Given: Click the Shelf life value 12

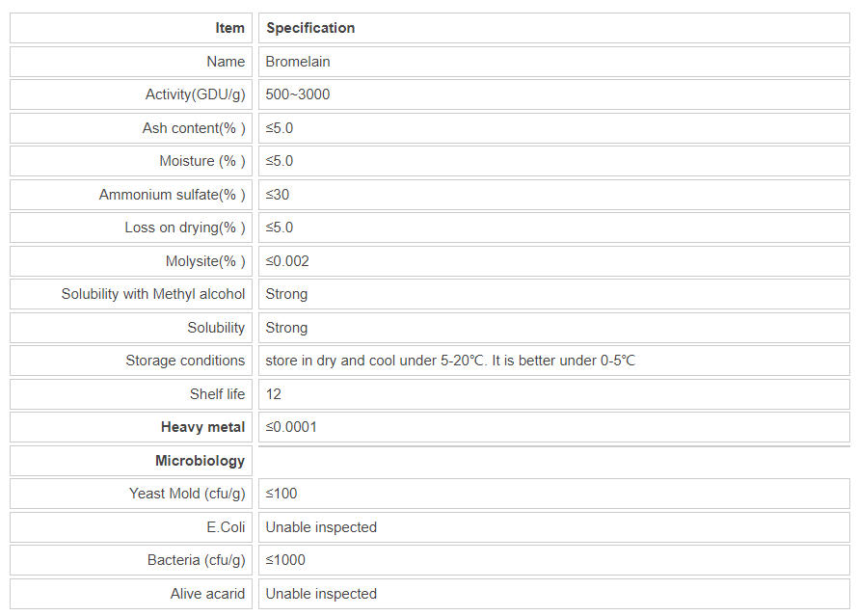Looking at the screenshot, I should (274, 394).
